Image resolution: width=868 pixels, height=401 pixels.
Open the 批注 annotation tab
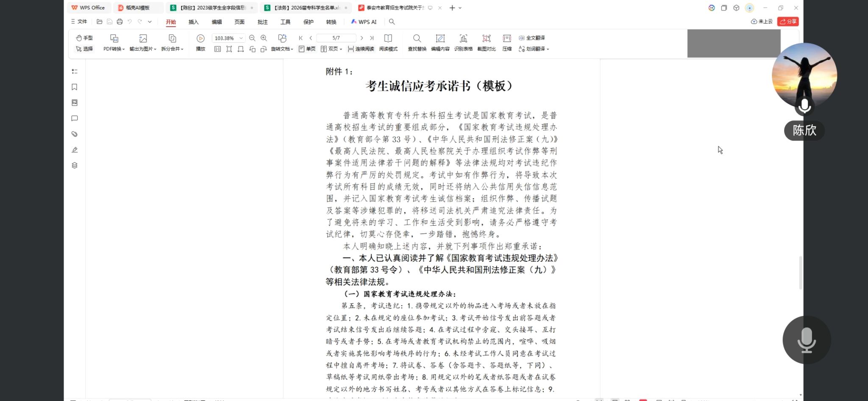point(262,22)
